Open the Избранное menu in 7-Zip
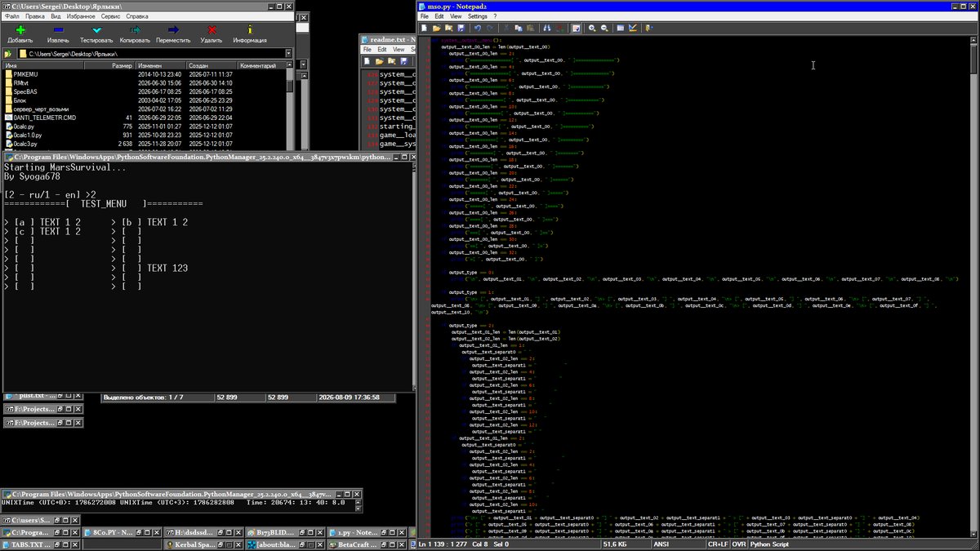980x551 pixels. [82, 16]
